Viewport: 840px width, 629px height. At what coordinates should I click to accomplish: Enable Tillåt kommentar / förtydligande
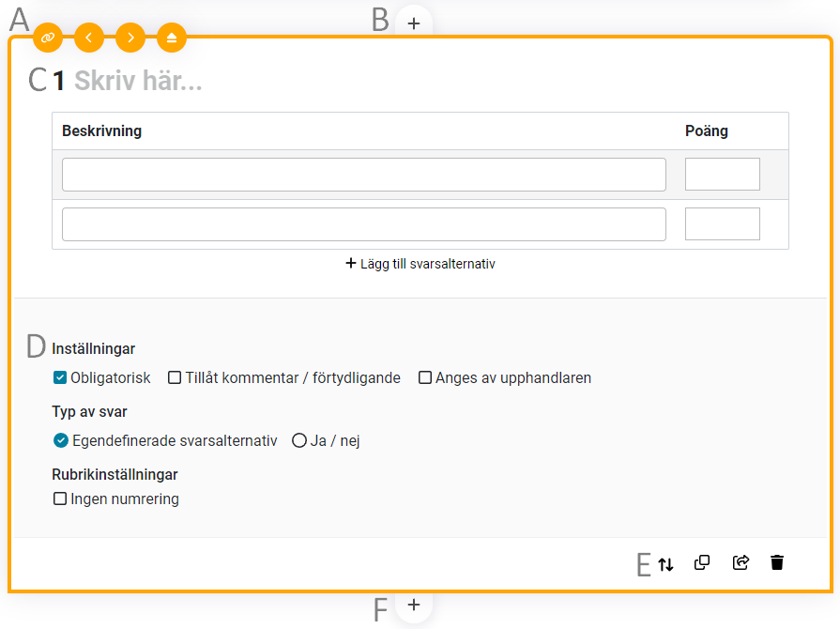coord(175,378)
